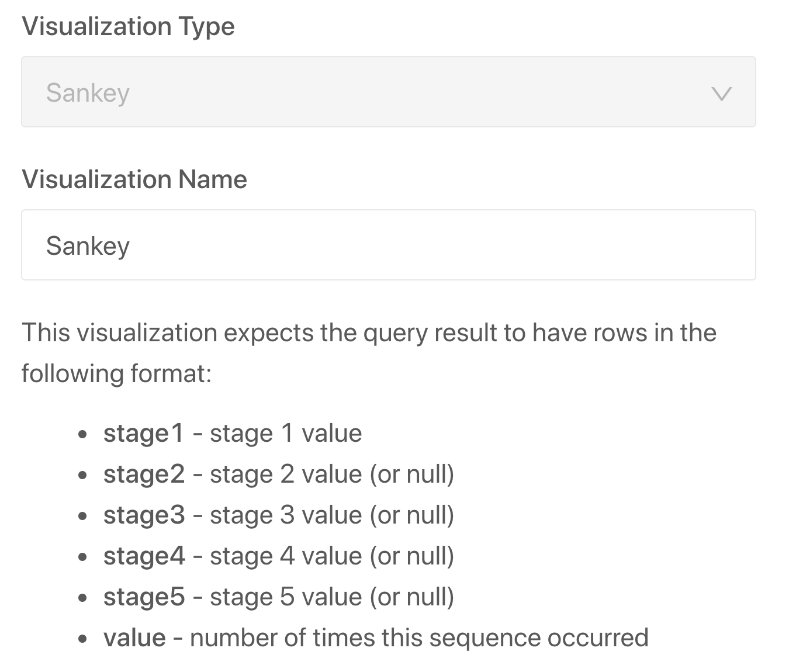Click the bold stage3 term
Screen dimensions: 789x672
pos(144,515)
